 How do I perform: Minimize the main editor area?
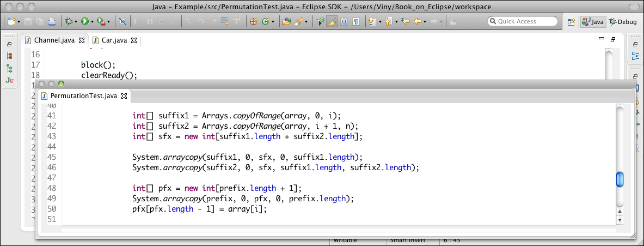click(x=602, y=39)
